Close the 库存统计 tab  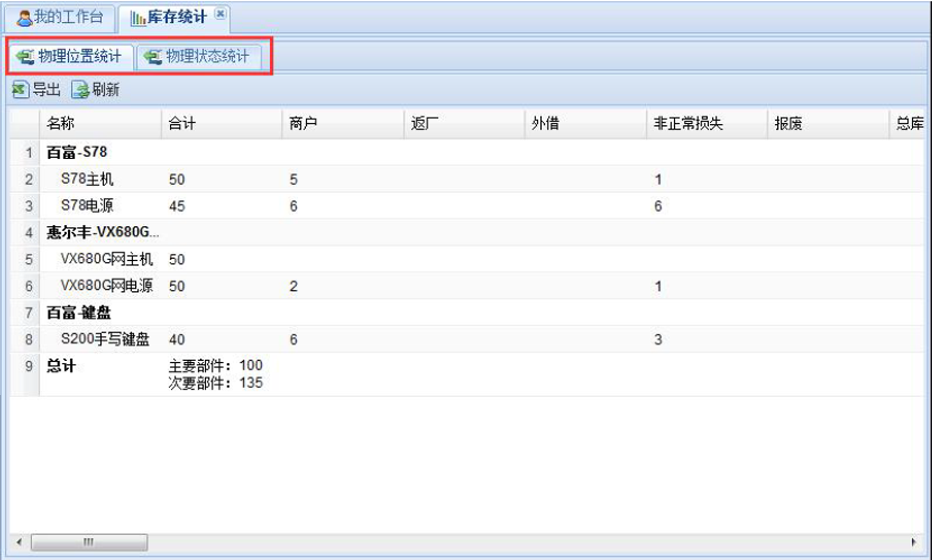pyautogui.click(x=221, y=14)
